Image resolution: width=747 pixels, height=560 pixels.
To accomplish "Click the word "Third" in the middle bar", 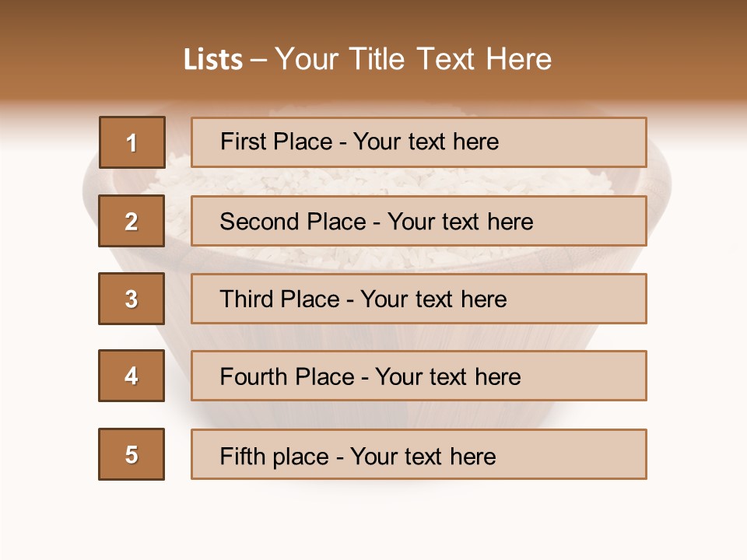I will point(247,299).
